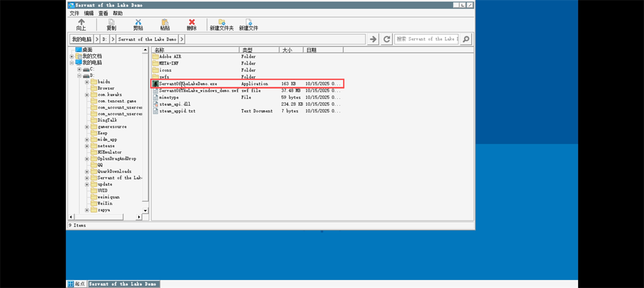Click the magnifier search icon
Viewport: 644px width, 288px height.
point(466,39)
